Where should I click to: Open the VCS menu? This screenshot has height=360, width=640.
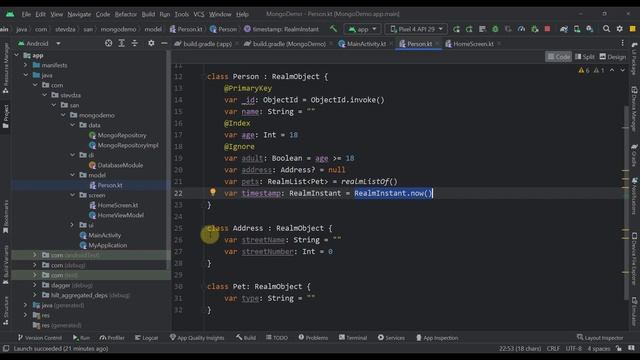199,14
